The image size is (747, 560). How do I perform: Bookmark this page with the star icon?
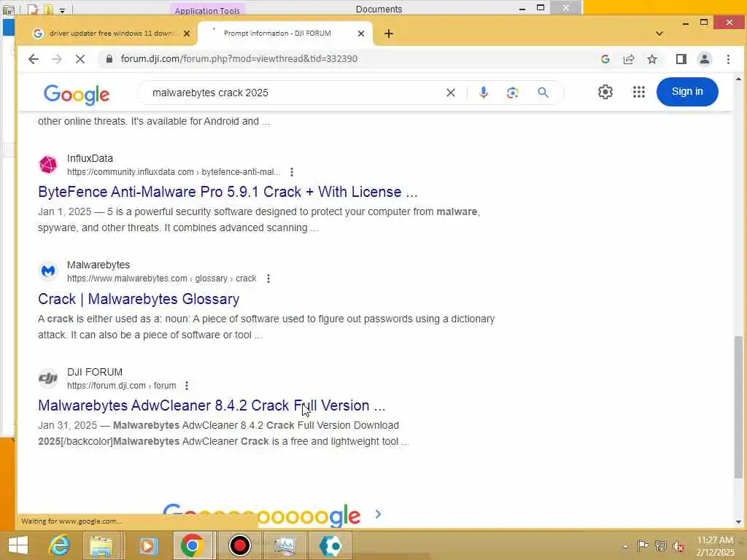652,59
